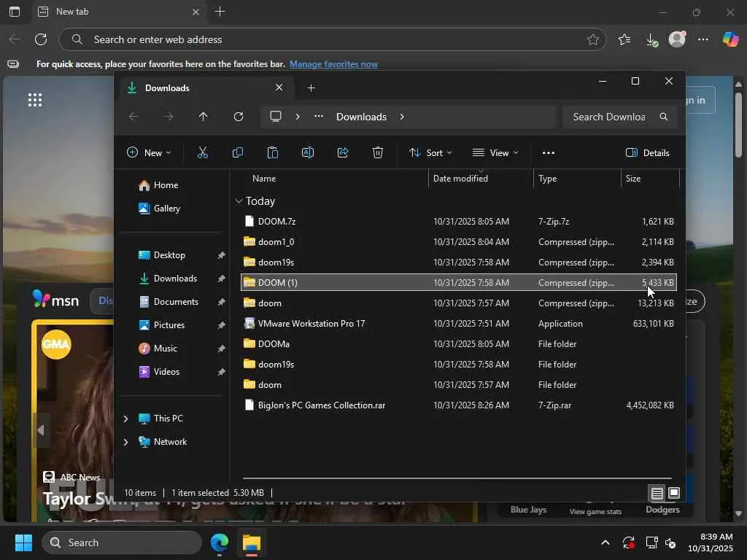Select the Downloads tab in File Explorer
The image size is (747, 560).
(204, 88)
